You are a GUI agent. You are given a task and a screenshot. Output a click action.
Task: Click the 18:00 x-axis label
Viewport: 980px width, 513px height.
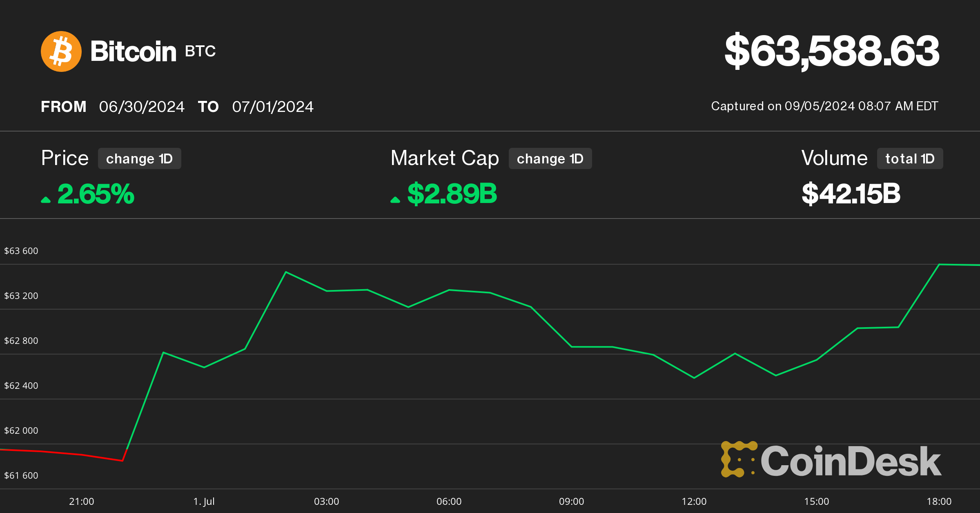(x=939, y=502)
